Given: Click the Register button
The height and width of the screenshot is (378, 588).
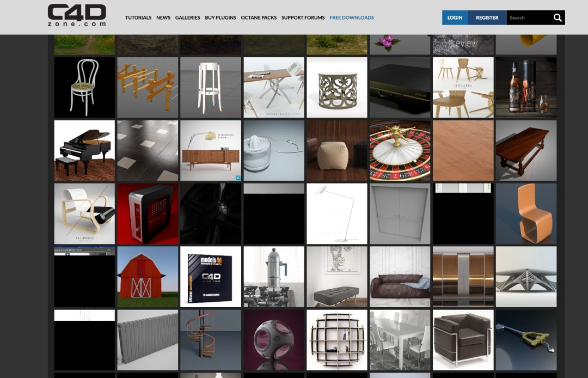Looking at the screenshot, I should [x=487, y=17].
